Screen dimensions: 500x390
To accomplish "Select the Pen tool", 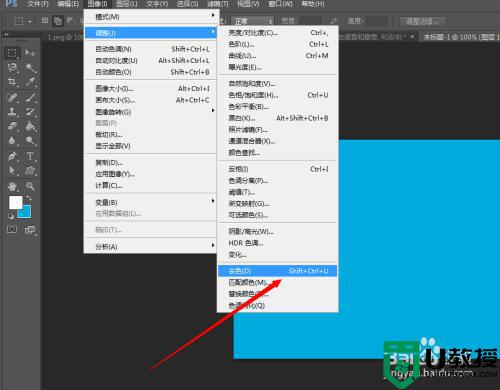I will pos(12,156).
